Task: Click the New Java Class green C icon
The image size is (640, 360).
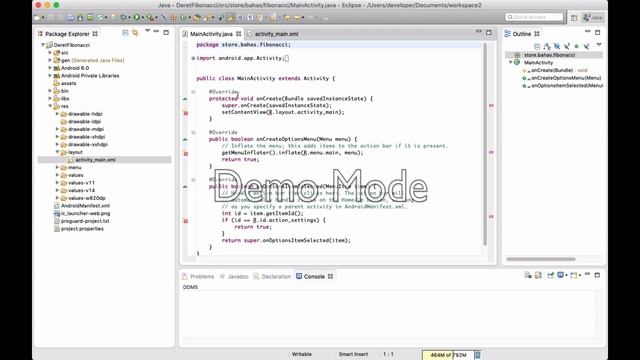Action: pos(183,18)
